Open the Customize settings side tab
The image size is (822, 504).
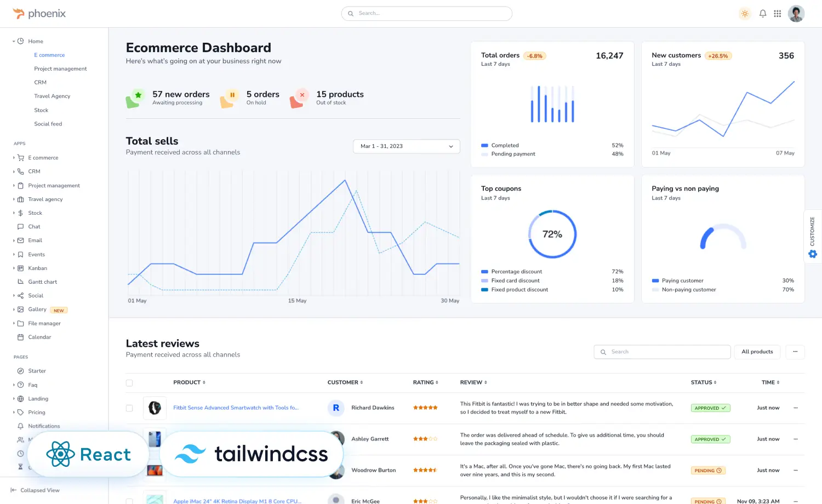pos(813,237)
